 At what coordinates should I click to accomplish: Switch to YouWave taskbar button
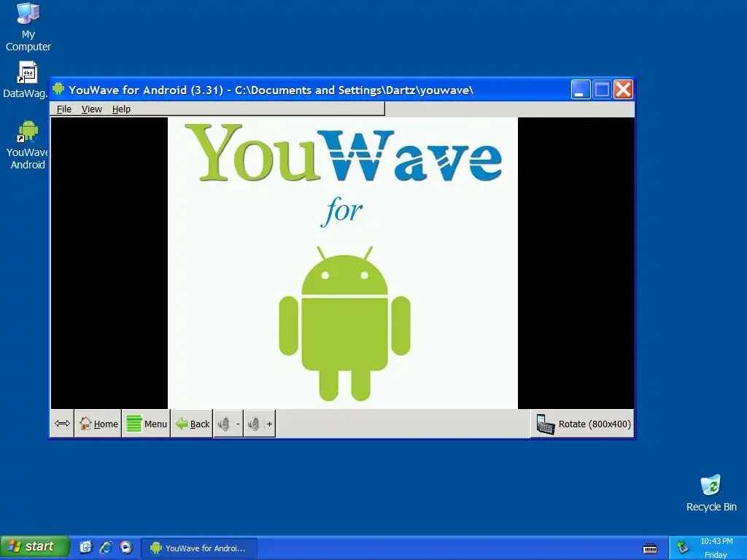(x=200, y=548)
